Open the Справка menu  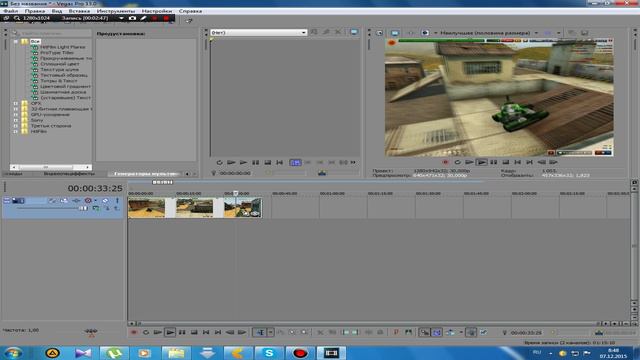(190, 11)
